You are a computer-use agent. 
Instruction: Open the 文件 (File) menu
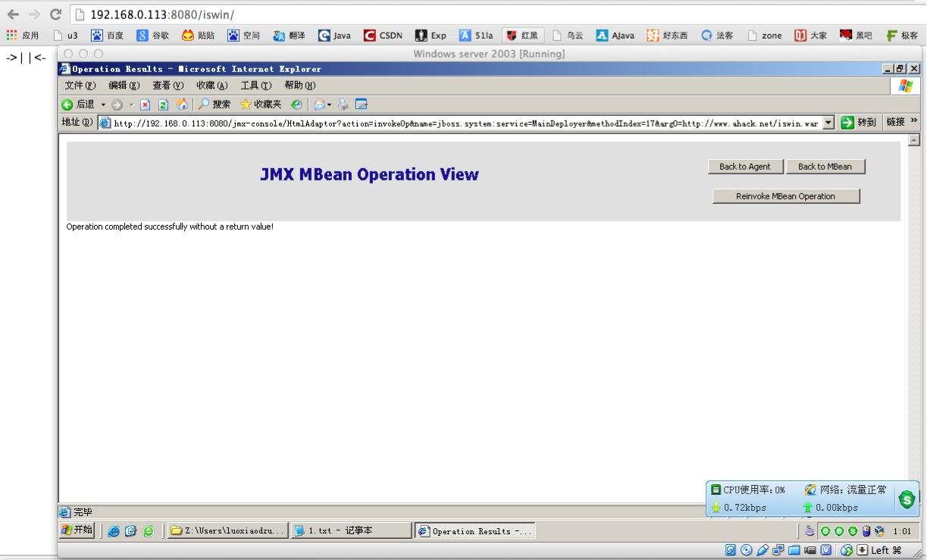(x=80, y=86)
